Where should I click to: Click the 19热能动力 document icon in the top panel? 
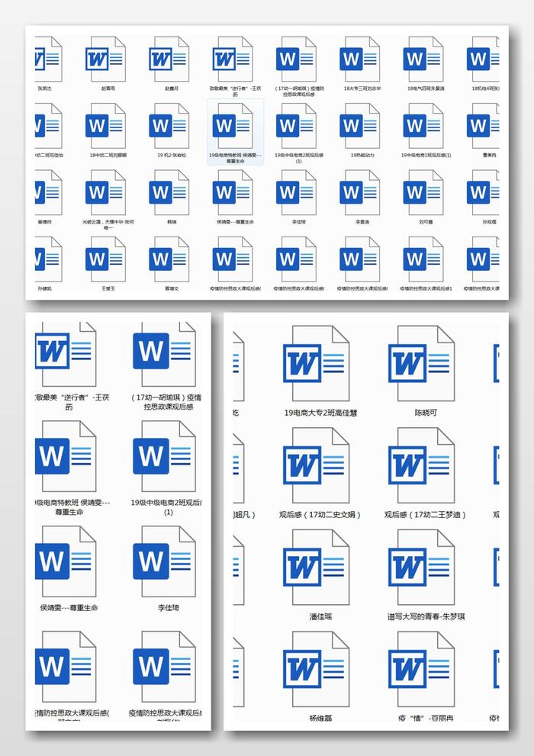(360, 127)
